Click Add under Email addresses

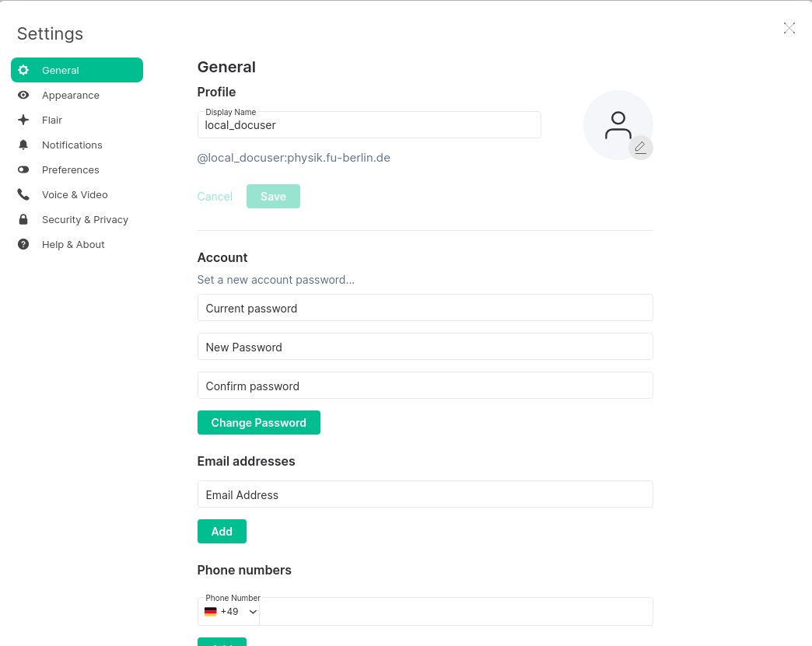[x=222, y=532]
